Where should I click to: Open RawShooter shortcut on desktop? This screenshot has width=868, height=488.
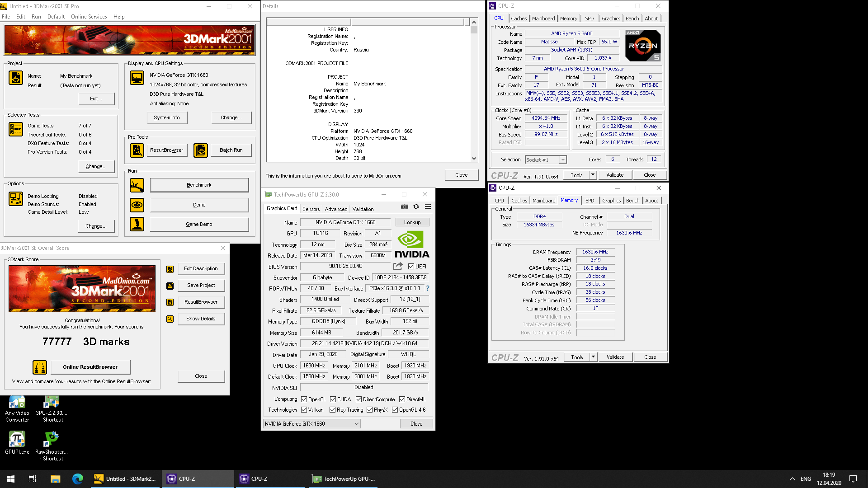[x=52, y=446]
